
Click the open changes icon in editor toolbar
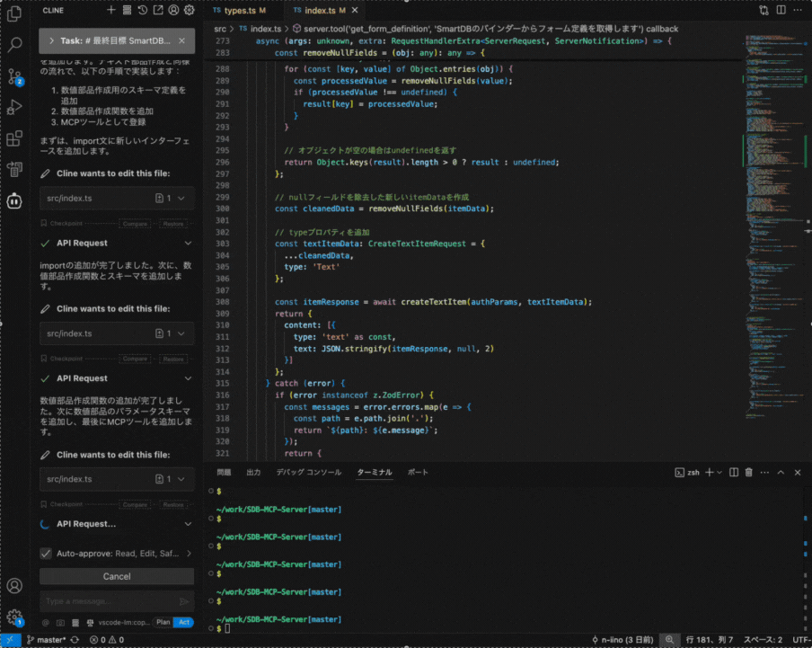tap(763, 11)
